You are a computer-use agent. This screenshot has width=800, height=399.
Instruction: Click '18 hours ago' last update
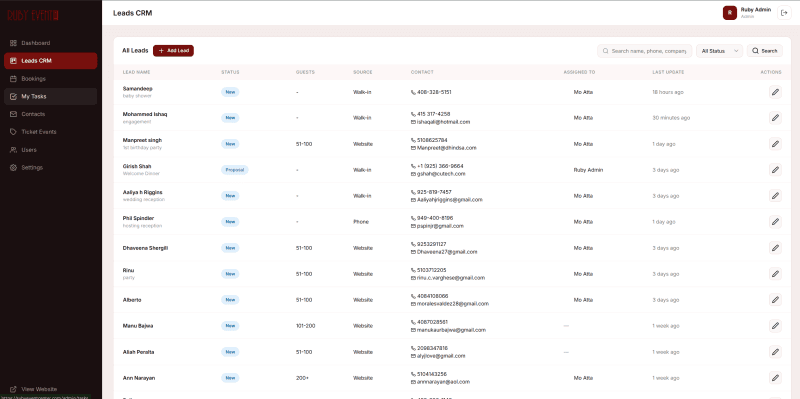(x=667, y=92)
